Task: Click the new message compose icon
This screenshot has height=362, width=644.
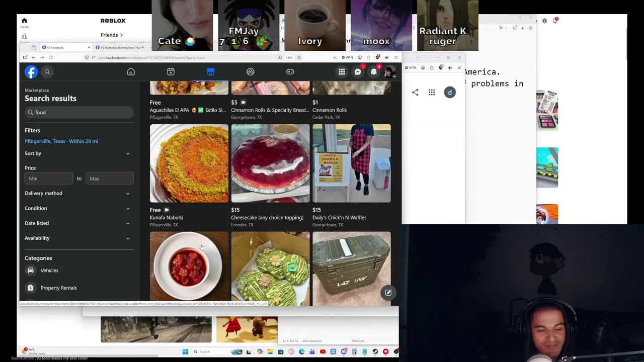Action: coord(388,293)
